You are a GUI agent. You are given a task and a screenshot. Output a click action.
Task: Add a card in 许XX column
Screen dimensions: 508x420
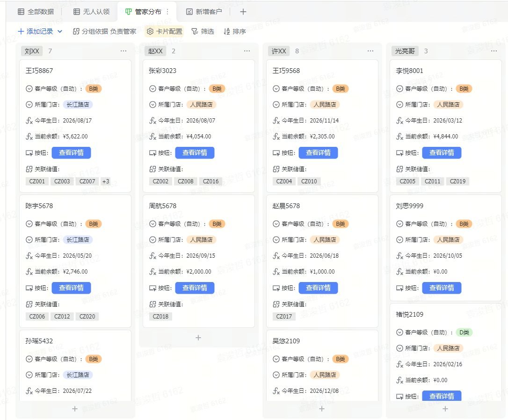(x=322, y=409)
